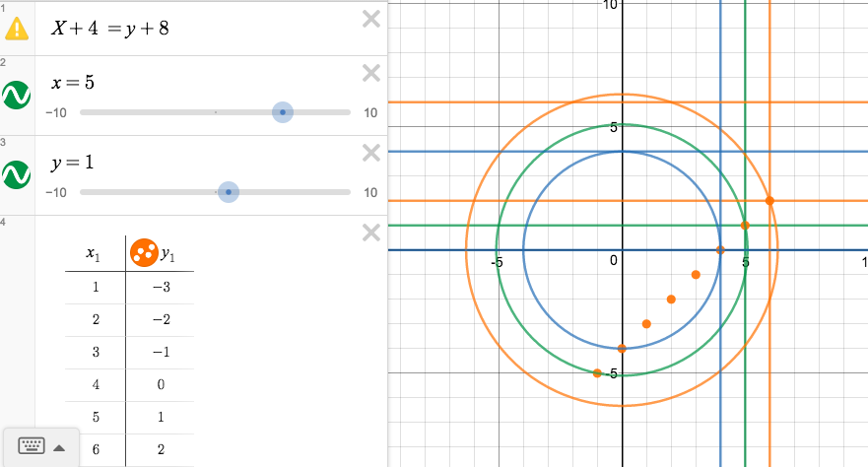The image size is (868, 467).
Task: Delete the table using its X icon
Action: click(x=371, y=233)
